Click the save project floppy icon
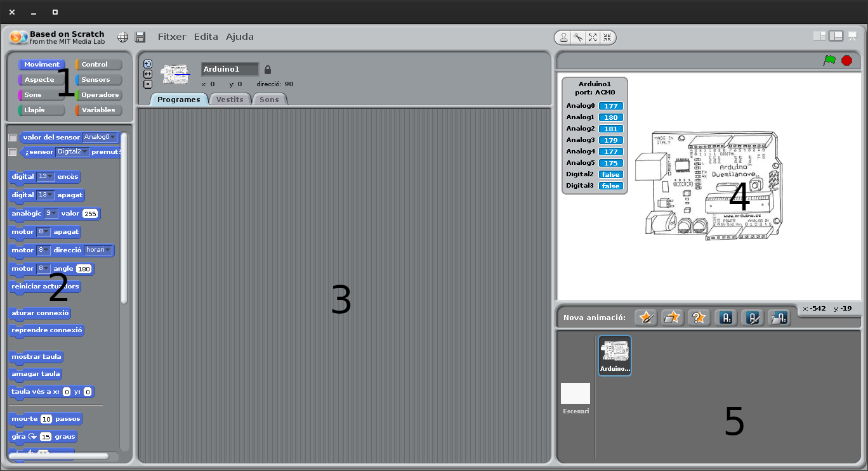 tap(140, 37)
